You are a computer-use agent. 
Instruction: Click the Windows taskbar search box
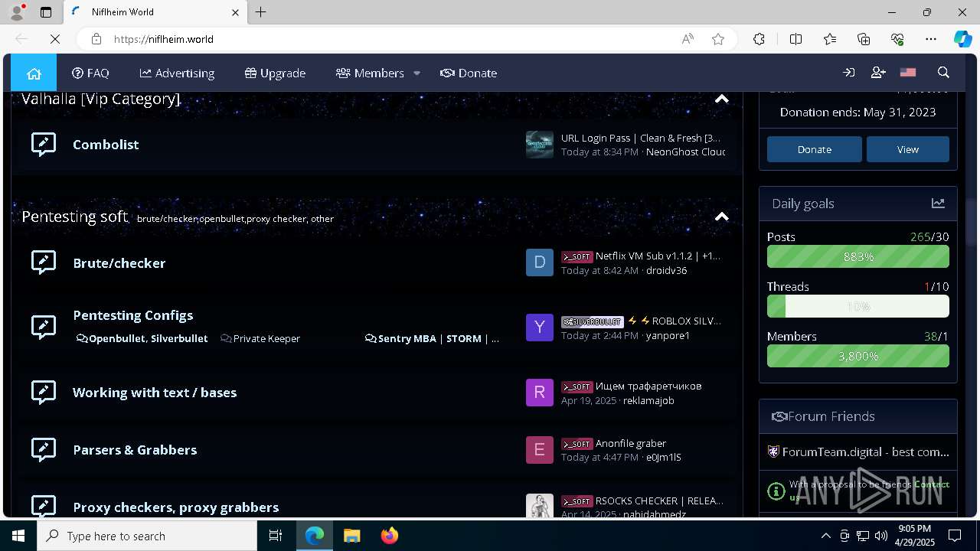(x=147, y=536)
